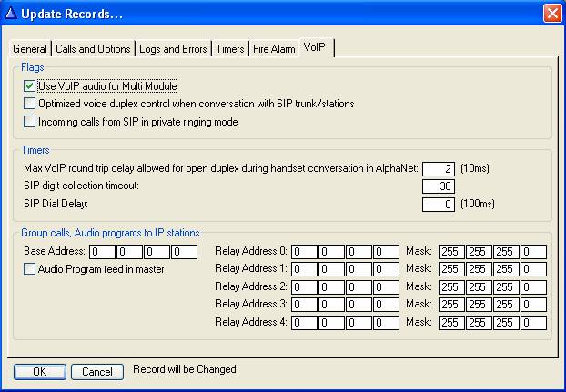
Task: Click Relay Address 0 first octet field
Action: point(304,252)
